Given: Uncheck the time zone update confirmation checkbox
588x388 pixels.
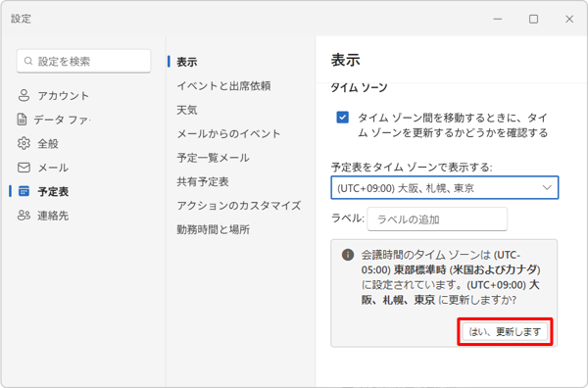Looking at the screenshot, I should pos(342,118).
